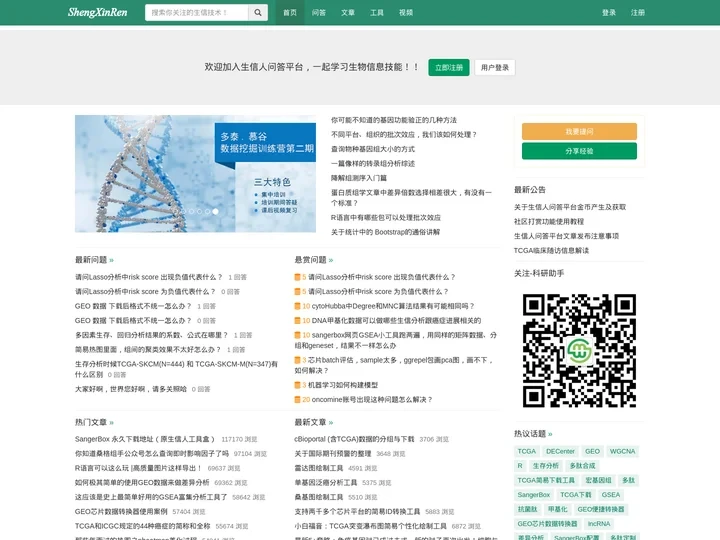
Task: Select the 甲基化 topic tag
Action: [x=557, y=510]
